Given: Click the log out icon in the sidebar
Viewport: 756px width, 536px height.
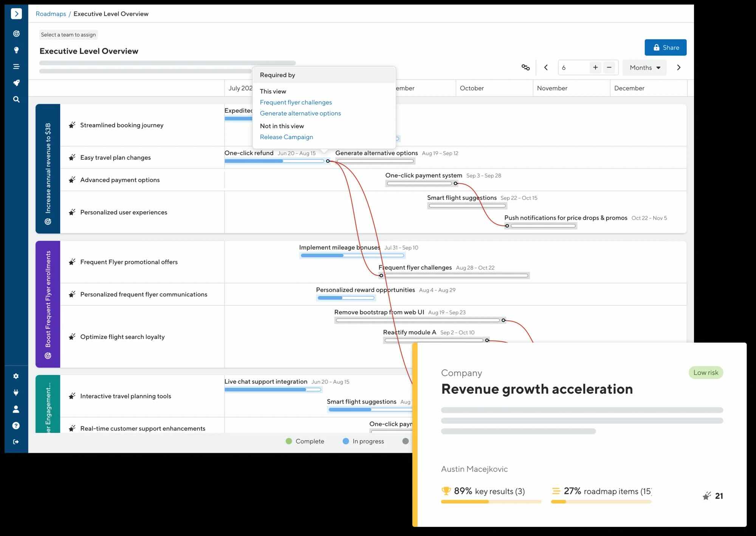Looking at the screenshot, I should click(16, 442).
